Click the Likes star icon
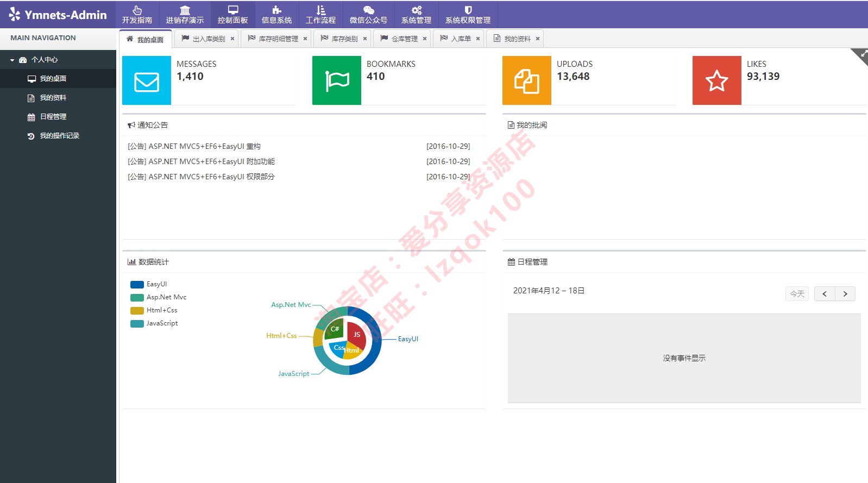The height and width of the screenshot is (483, 868). (x=717, y=80)
